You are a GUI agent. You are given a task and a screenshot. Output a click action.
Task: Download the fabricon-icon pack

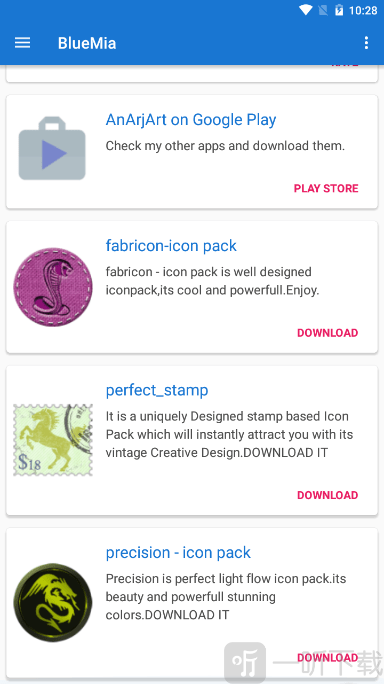tap(327, 333)
